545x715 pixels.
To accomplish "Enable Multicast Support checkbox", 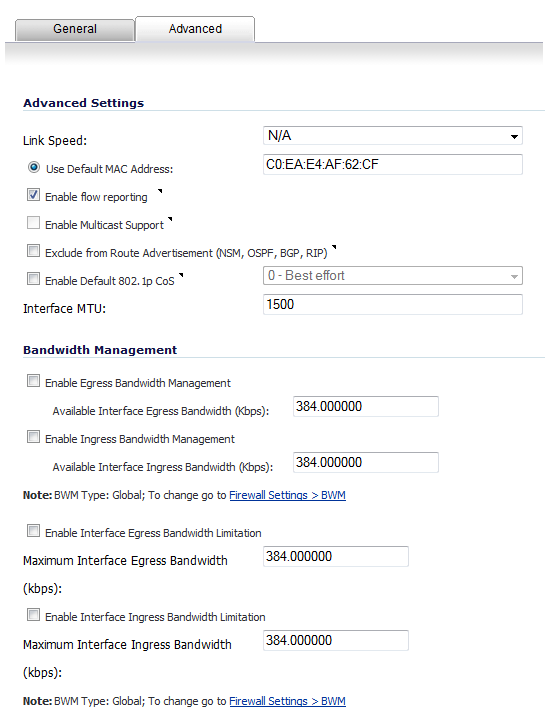I will [33, 223].
